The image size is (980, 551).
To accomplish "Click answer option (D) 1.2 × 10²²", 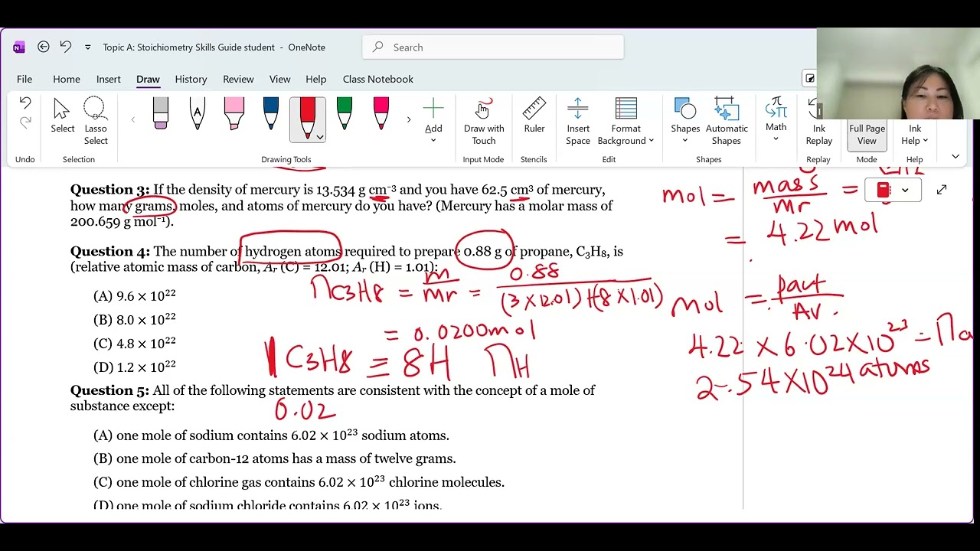I will click(135, 367).
